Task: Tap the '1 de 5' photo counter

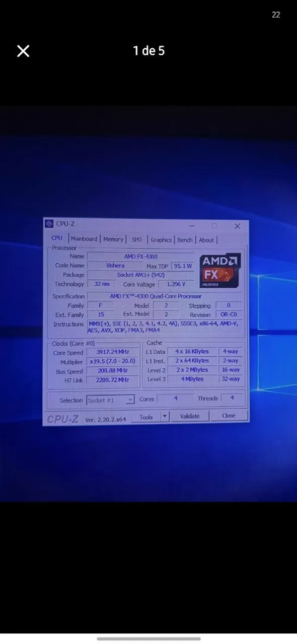Action: click(x=148, y=50)
